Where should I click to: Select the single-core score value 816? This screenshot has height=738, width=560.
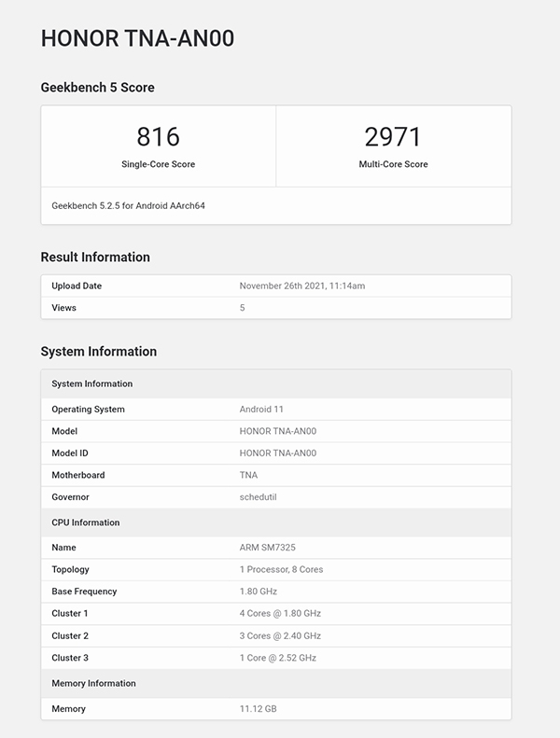[159, 137]
